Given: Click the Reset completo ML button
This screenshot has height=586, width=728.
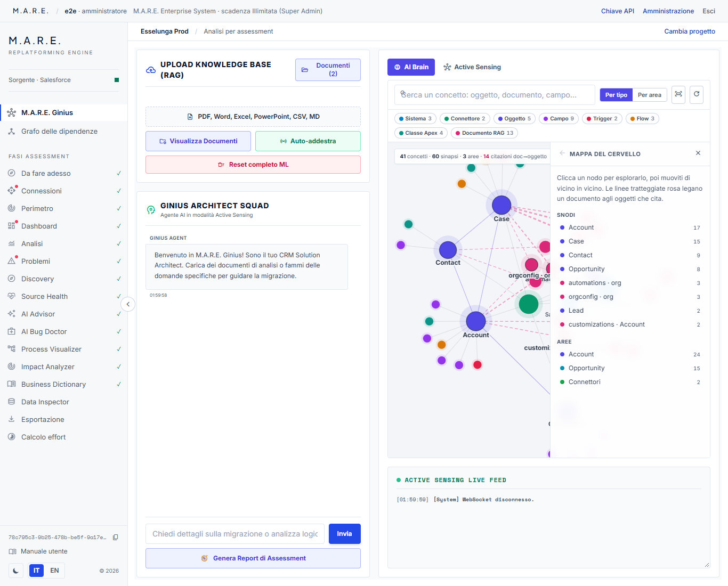Looking at the screenshot, I should 253,165.
